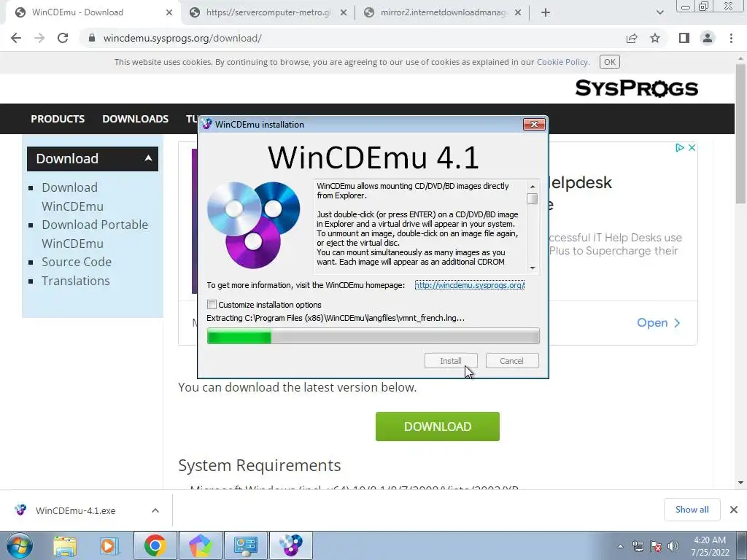
Task: Close the WinCDEmu installation dialog
Action: click(534, 124)
